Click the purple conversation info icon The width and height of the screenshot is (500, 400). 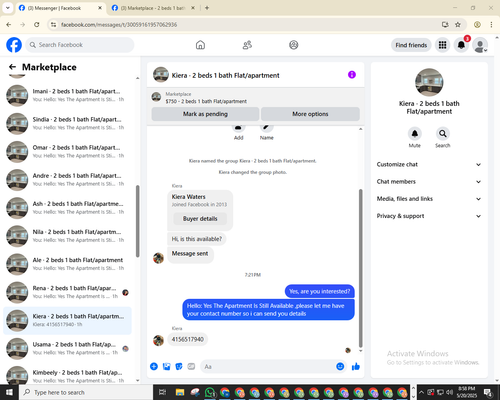click(352, 75)
